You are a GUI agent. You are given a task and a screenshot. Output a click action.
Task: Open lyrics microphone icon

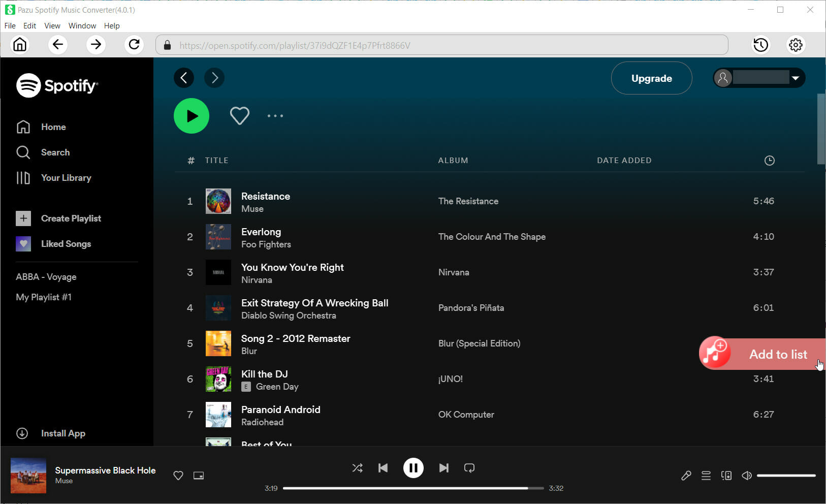(x=686, y=476)
